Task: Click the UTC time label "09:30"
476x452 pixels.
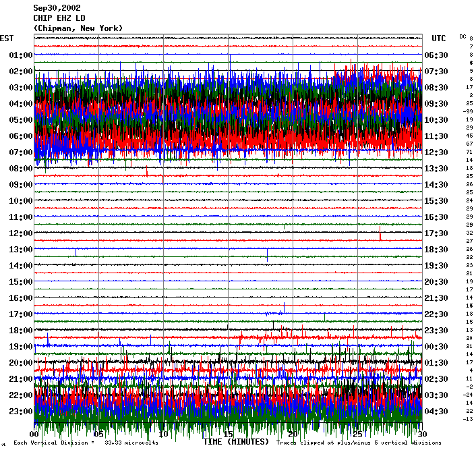Action: 436,104
